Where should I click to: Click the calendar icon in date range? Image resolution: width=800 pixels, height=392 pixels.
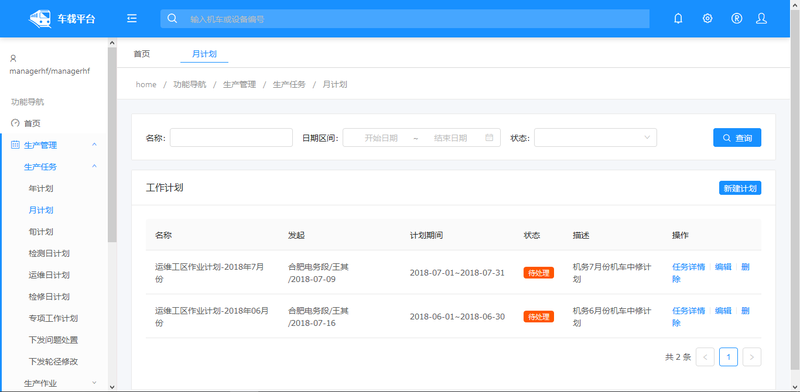[489, 137]
